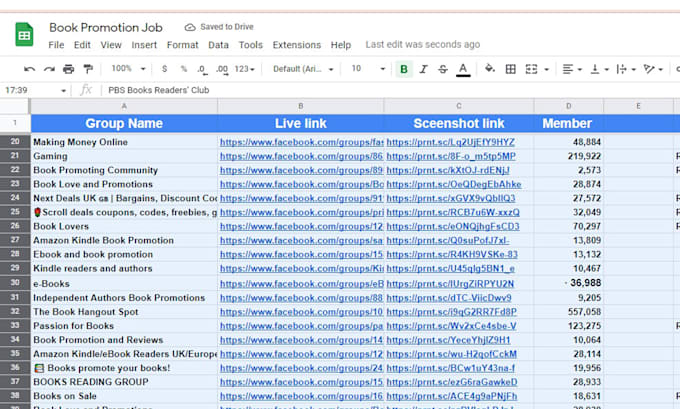Expand the name box dropdown arrow
The height and width of the screenshot is (409, 680).
click(63, 91)
